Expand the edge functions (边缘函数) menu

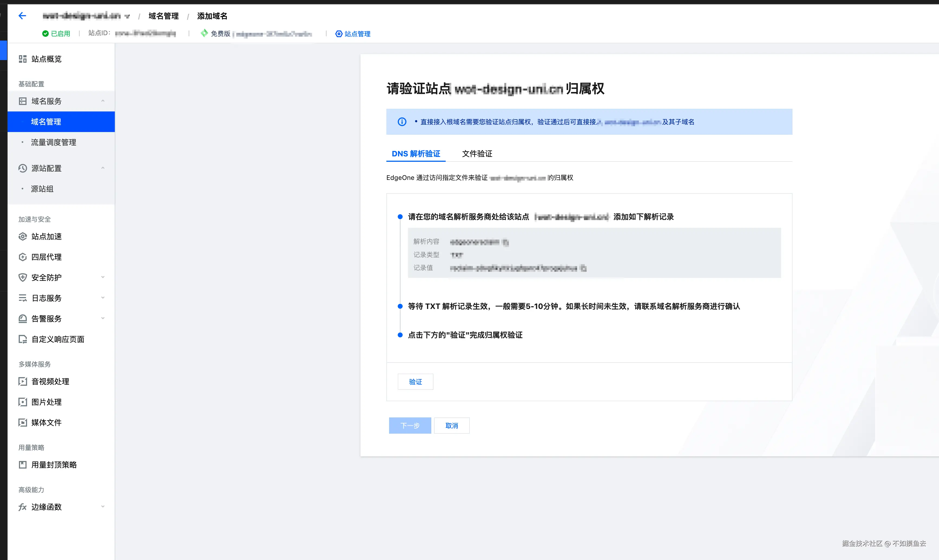[x=103, y=507]
